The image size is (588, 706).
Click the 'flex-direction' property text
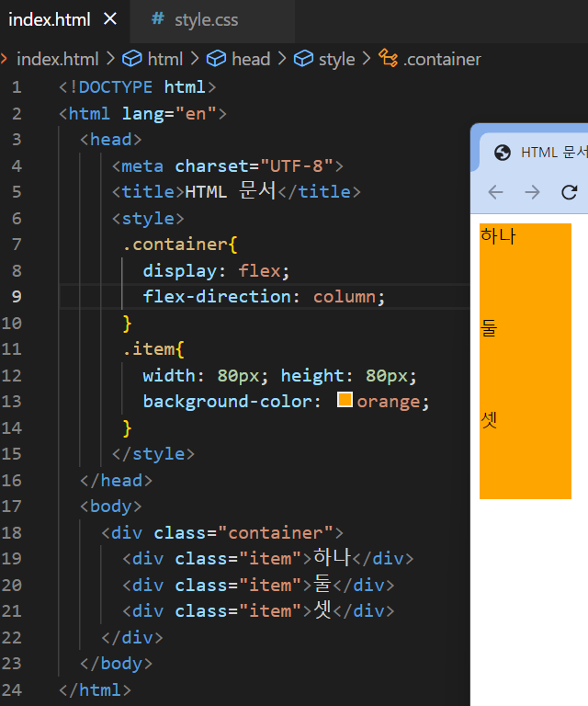(x=217, y=297)
